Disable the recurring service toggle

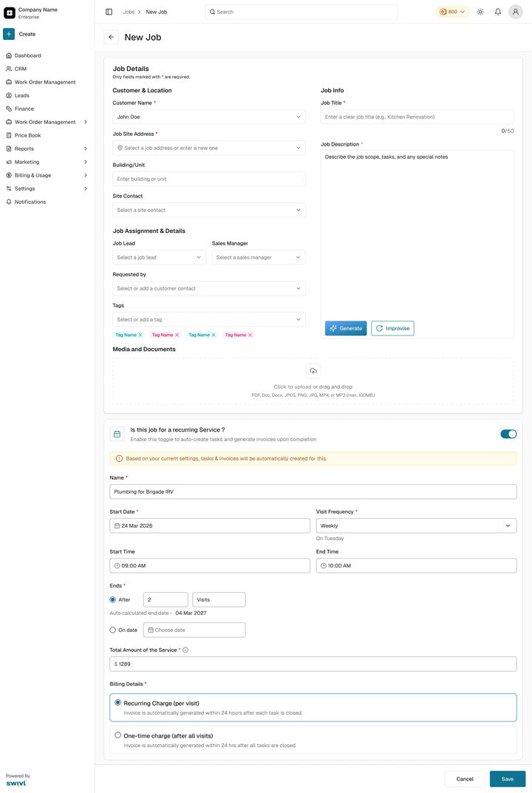pyautogui.click(x=508, y=434)
